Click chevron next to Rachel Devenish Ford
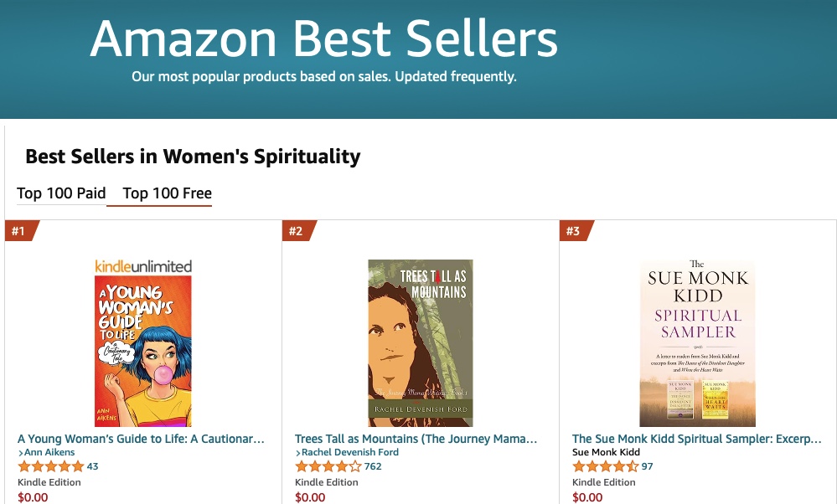Viewport: 837px width, 504px height. coord(297,453)
